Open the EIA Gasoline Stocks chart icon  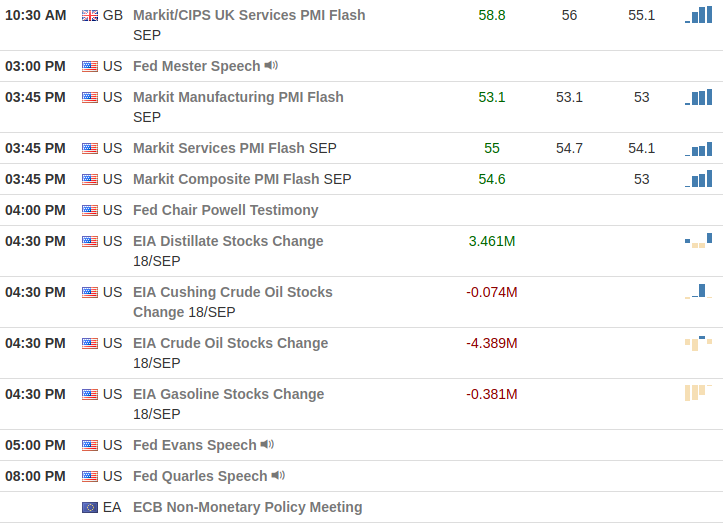697,392
